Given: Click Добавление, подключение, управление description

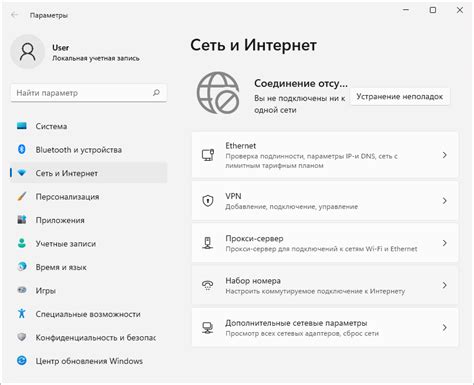Looking at the screenshot, I should coord(291,207).
